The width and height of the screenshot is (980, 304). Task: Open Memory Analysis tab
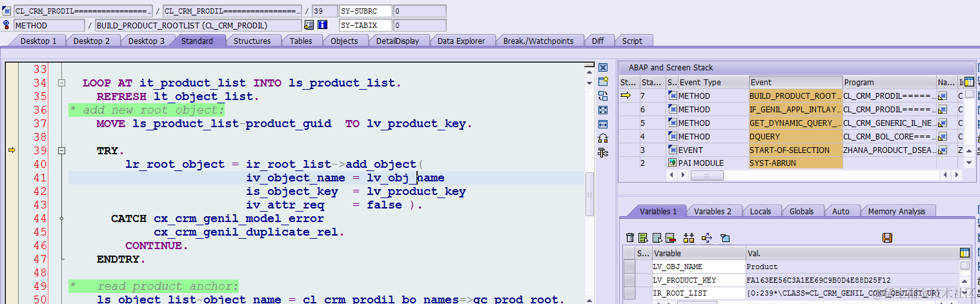click(x=896, y=211)
